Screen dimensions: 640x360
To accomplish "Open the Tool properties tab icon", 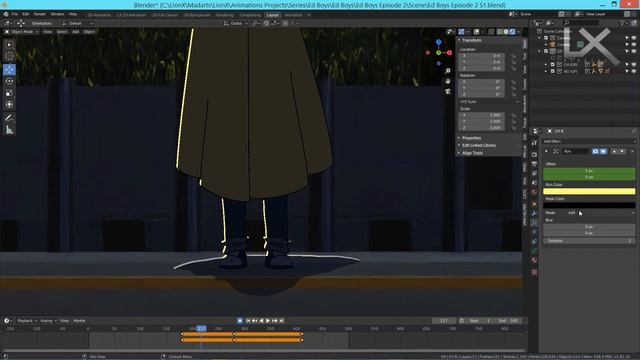I will tap(534, 143).
